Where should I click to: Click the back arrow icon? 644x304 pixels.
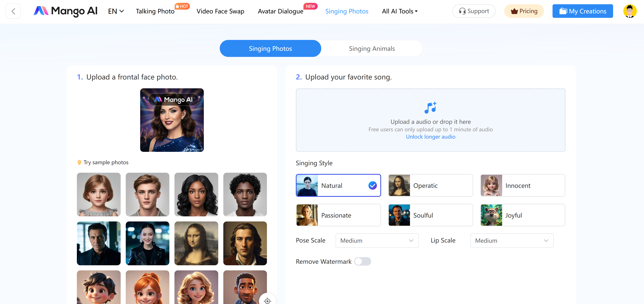14,11
